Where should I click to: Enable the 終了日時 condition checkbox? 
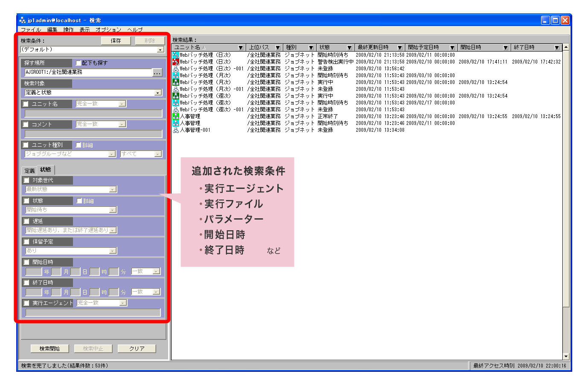pos(26,283)
